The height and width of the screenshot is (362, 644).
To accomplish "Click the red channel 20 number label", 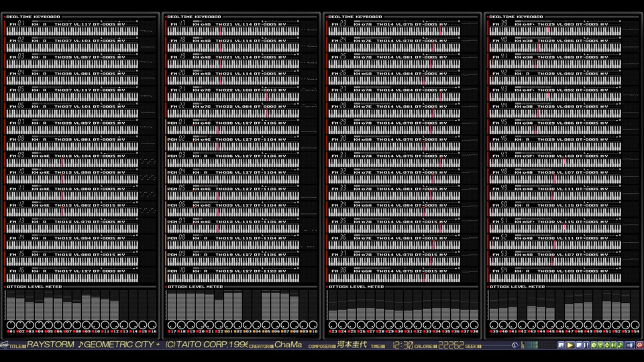I will pyautogui.click(x=201, y=331).
